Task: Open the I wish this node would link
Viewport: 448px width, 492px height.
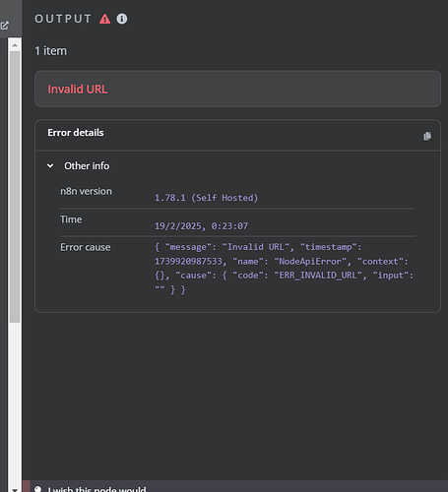Action: point(96,489)
